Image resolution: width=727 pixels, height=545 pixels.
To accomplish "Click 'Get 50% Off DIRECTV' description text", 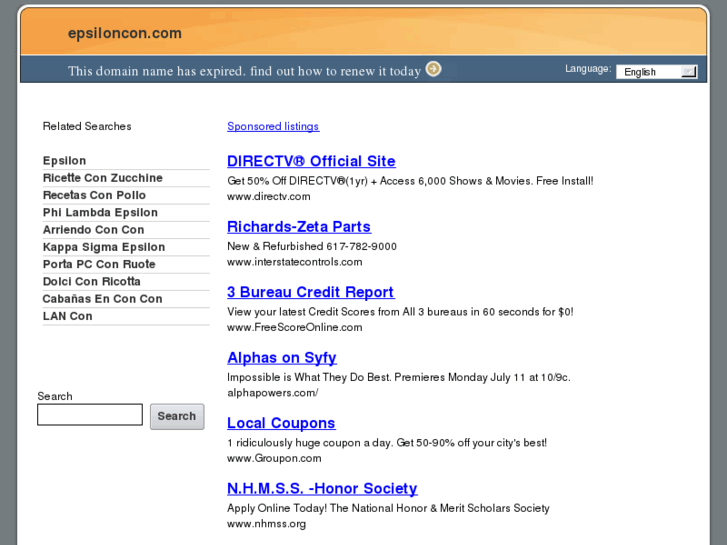I will (410, 181).
